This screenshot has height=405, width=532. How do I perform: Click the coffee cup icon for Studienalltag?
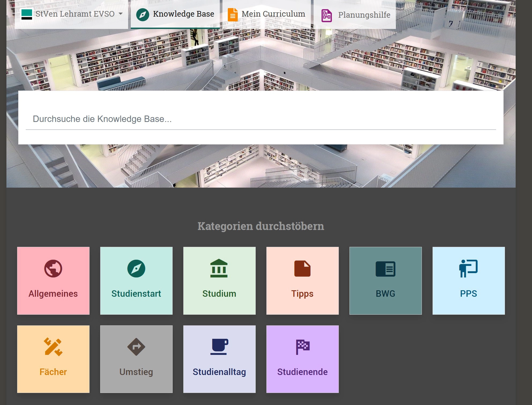(219, 347)
